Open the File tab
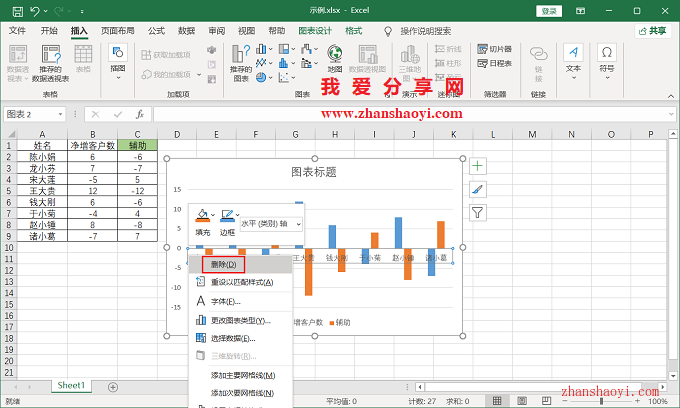The height and width of the screenshot is (408, 680). click(17, 31)
